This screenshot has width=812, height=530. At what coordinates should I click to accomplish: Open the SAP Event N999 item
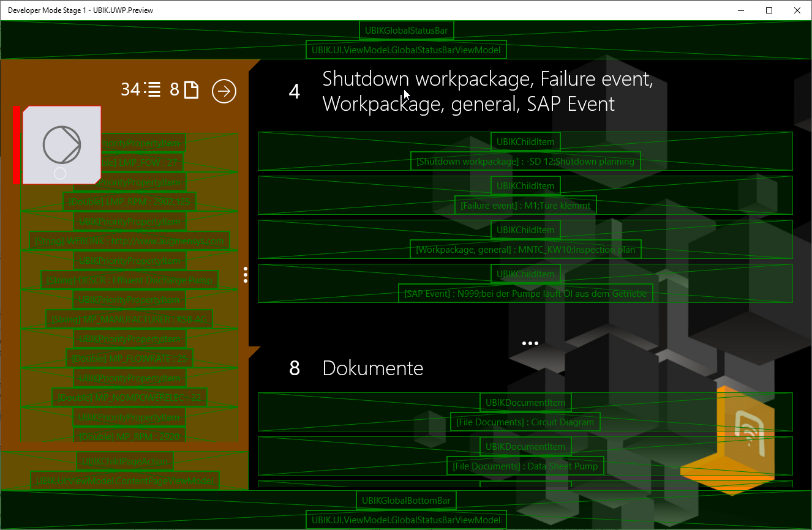coord(525,294)
